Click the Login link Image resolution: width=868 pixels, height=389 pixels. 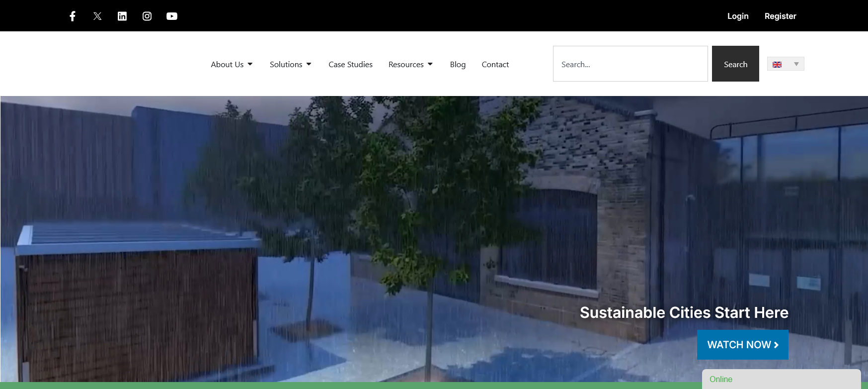pos(738,16)
